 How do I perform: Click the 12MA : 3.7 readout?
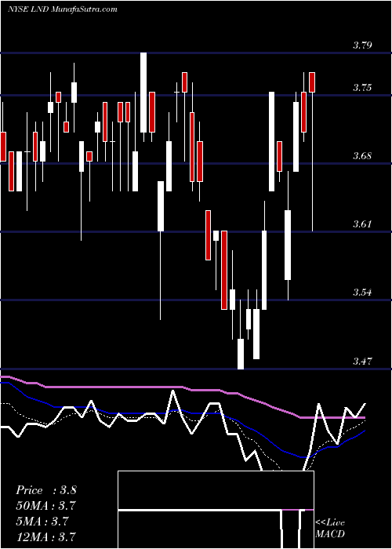click(45, 537)
